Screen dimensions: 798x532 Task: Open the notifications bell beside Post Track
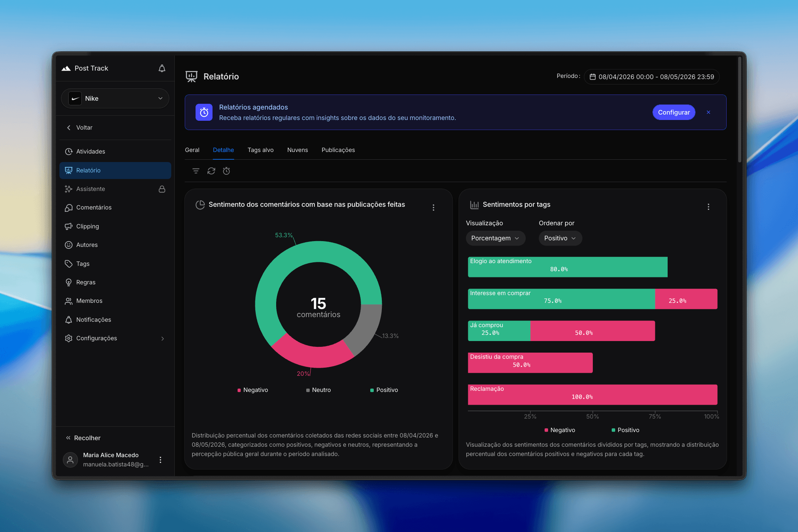coord(162,68)
